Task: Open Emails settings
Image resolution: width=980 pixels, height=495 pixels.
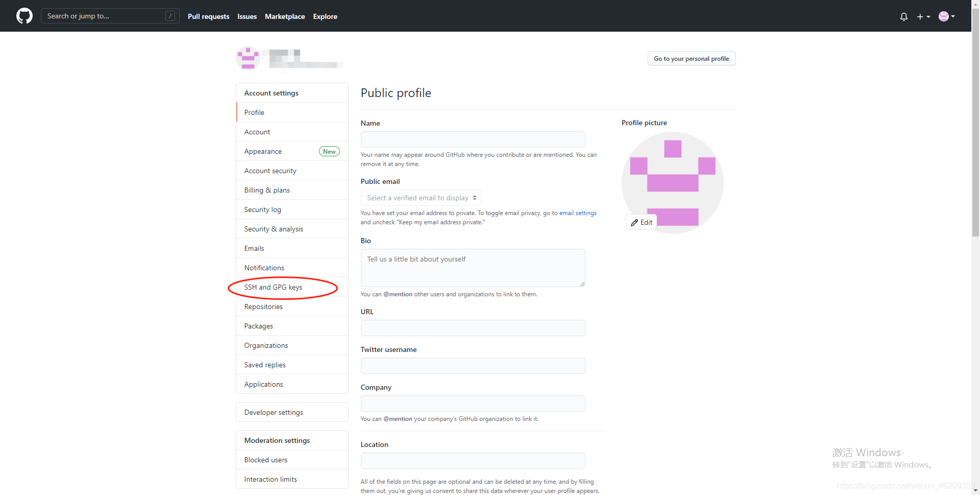Action: pos(292,248)
